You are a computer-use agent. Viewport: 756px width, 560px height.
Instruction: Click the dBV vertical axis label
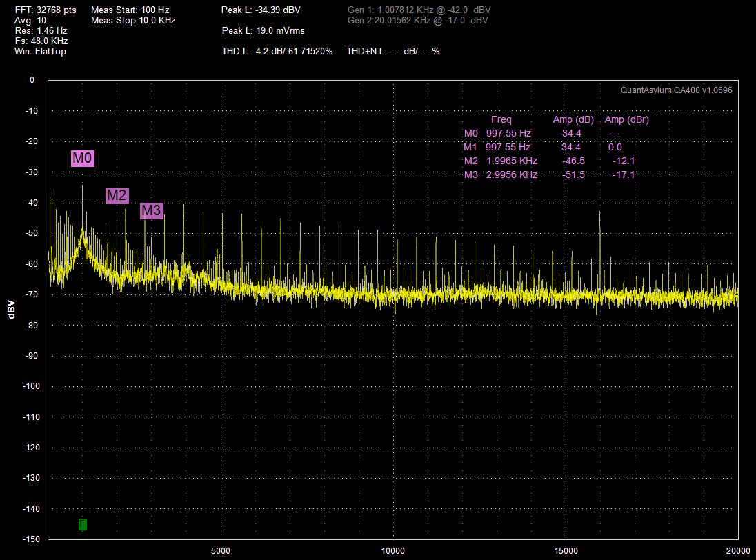(11, 310)
